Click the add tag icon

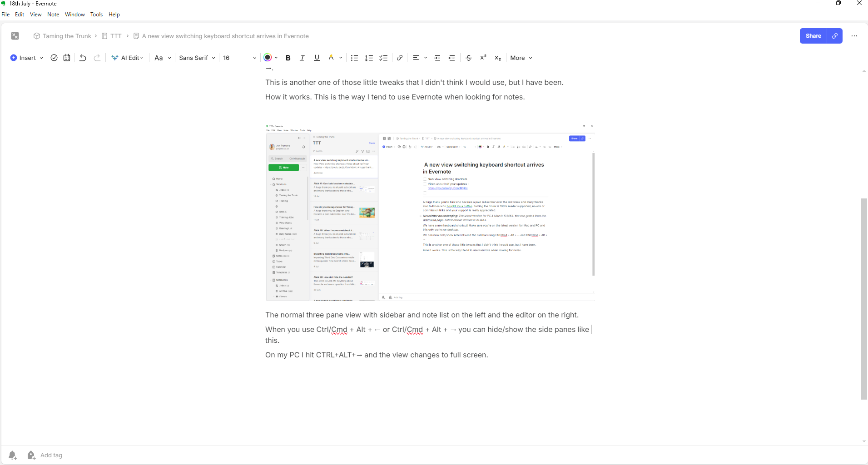pyautogui.click(x=31, y=455)
